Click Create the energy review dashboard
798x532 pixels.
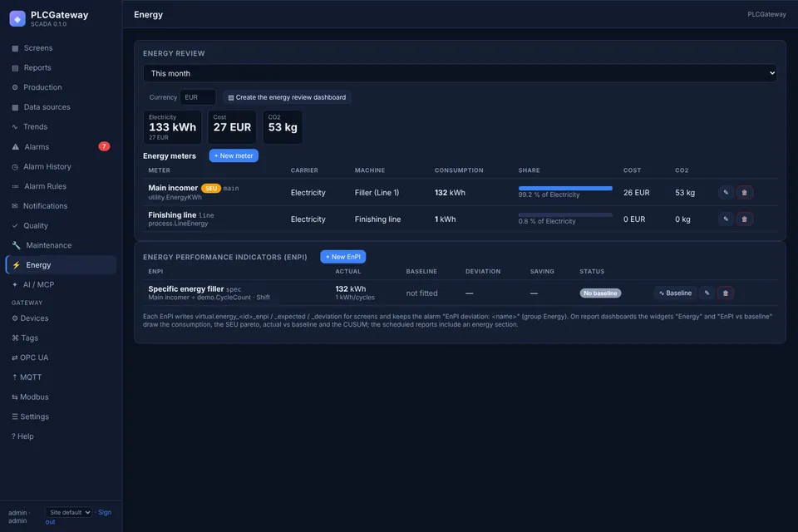(287, 97)
